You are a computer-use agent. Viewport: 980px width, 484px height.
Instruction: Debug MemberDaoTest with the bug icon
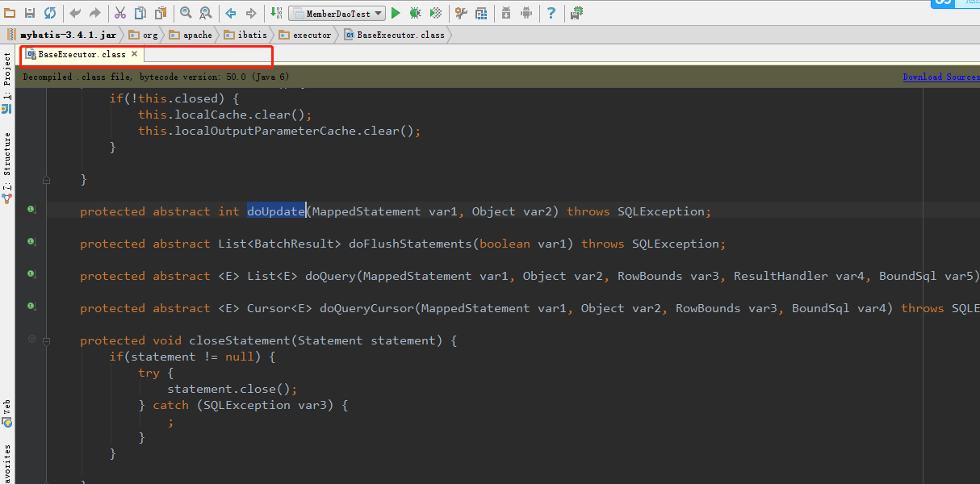[x=415, y=13]
